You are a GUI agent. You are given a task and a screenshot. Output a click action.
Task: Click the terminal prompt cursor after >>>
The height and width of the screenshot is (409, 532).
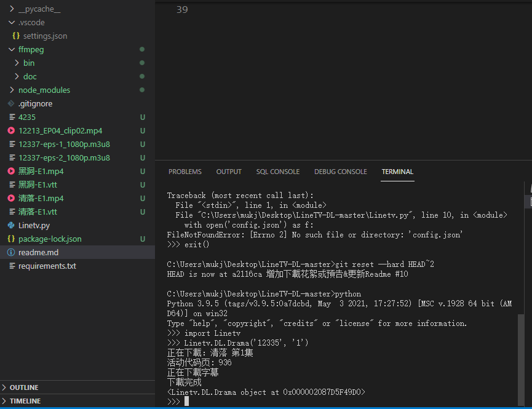pyautogui.click(x=186, y=402)
